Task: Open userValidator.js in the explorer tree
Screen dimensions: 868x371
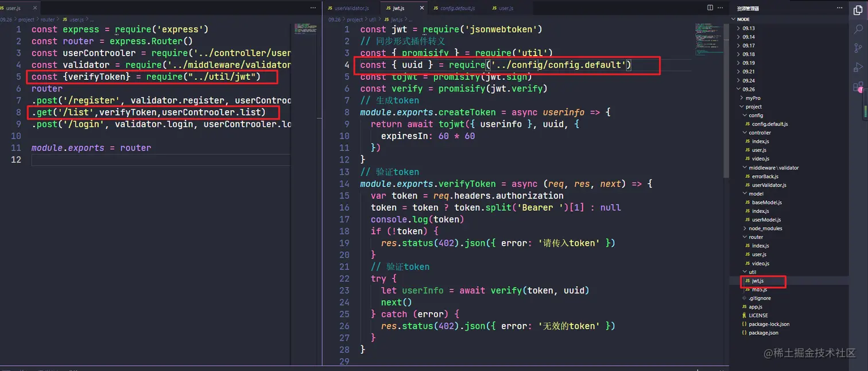Action: (769, 185)
